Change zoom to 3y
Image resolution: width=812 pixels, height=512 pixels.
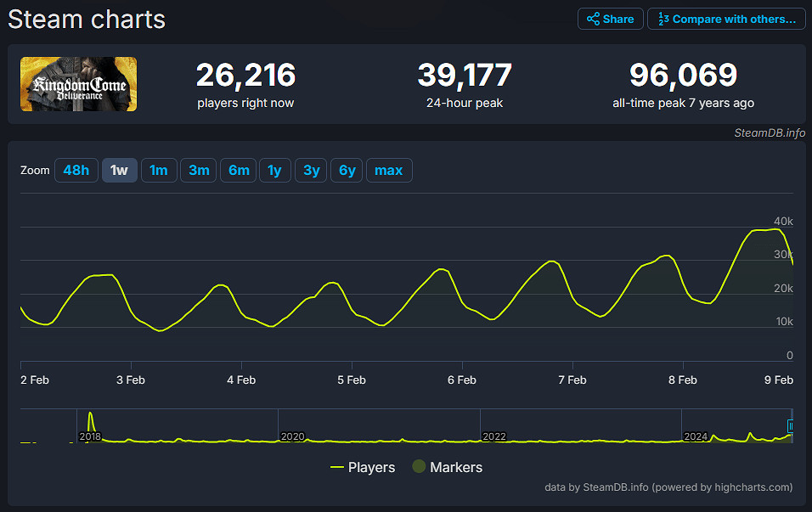click(311, 171)
